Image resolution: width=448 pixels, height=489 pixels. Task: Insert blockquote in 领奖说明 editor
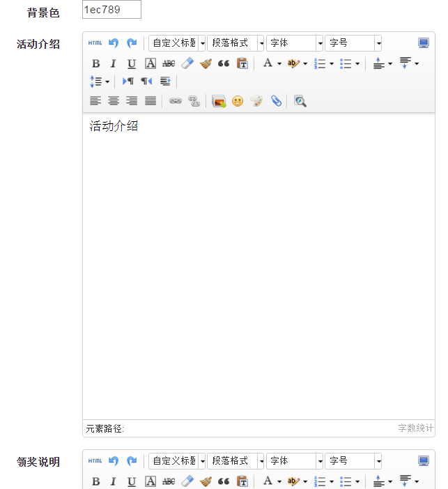pos(224,481)
